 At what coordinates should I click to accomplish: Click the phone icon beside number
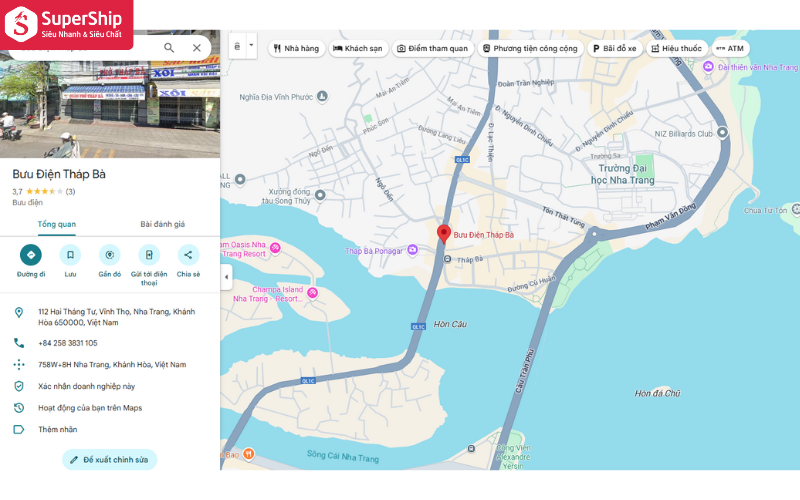19,343
